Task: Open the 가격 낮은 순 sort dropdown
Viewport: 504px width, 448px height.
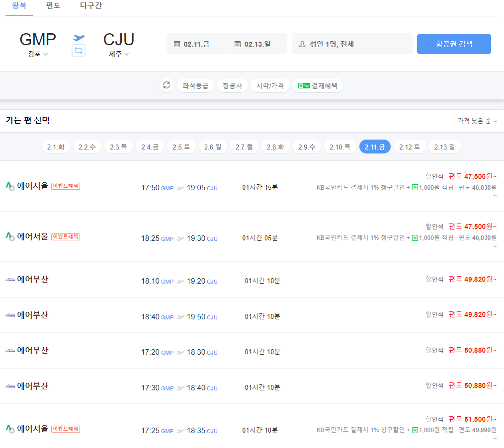Action: tap(477, 121)
